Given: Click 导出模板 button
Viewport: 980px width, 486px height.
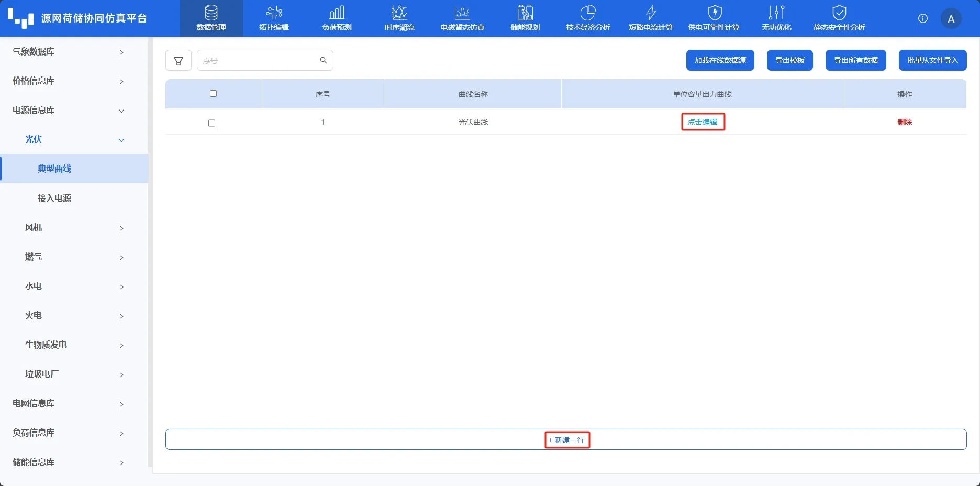Looking at the screenshot, I should click(790, 60).
